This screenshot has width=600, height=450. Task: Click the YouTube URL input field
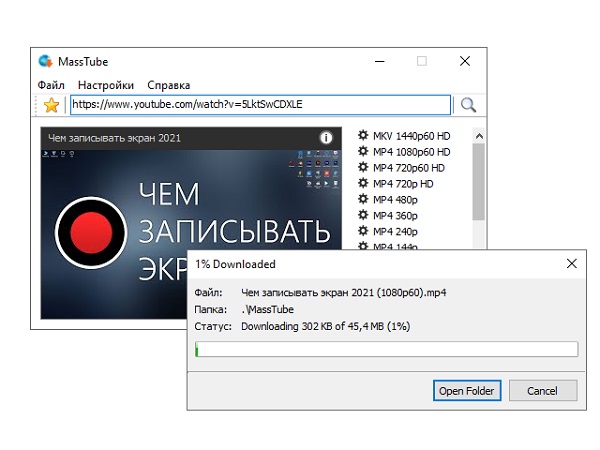pyautogui.click(x=260, y=104)
